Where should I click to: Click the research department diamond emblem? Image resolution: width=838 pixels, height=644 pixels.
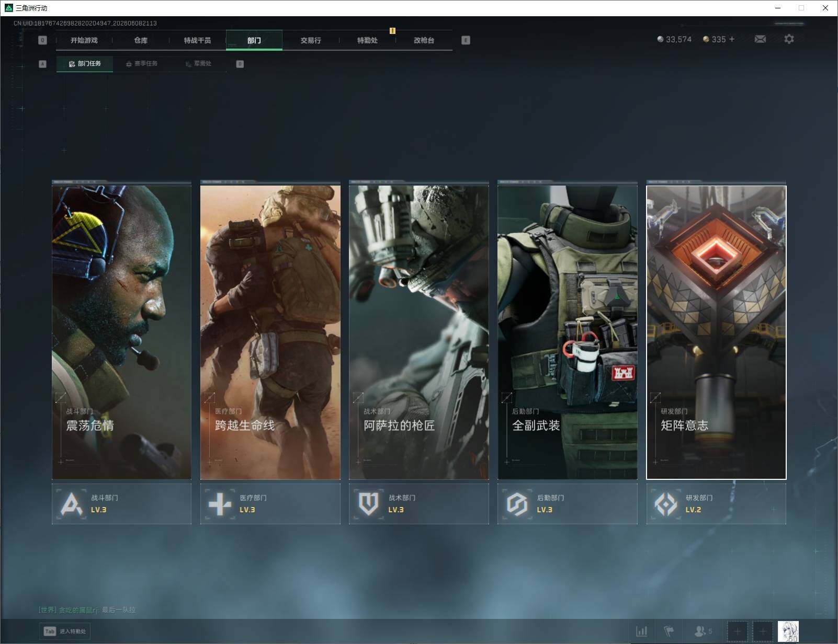(x=666, y=504)
